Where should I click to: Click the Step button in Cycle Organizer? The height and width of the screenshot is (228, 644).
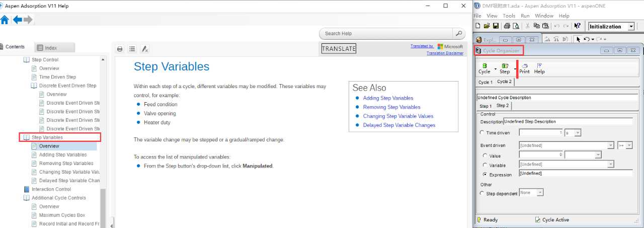(505, 68)
